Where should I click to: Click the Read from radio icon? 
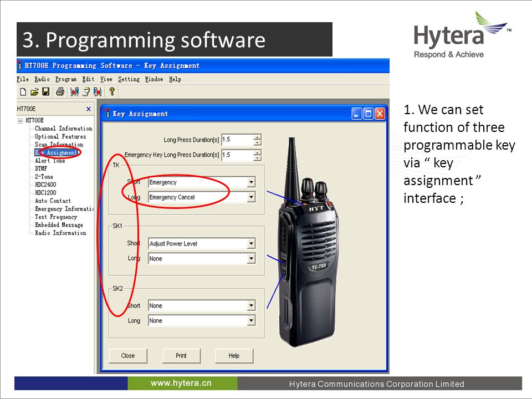74,91
